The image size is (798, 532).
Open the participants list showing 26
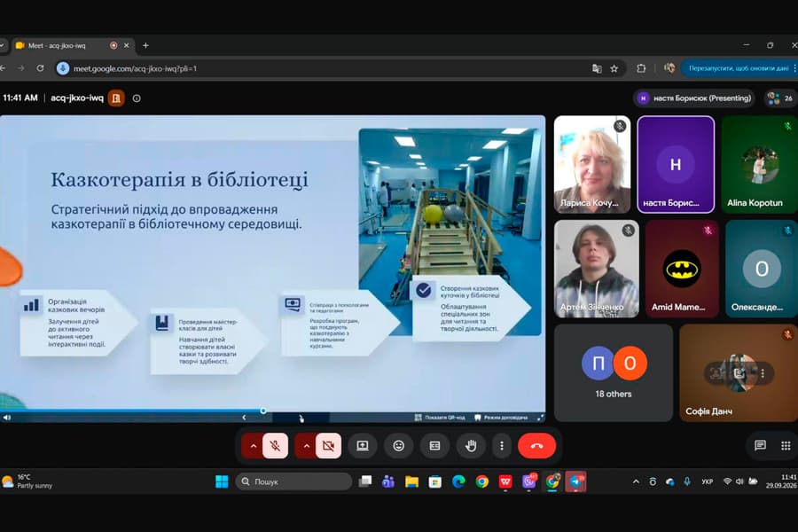pyautogui.click(x=779, y=98)
